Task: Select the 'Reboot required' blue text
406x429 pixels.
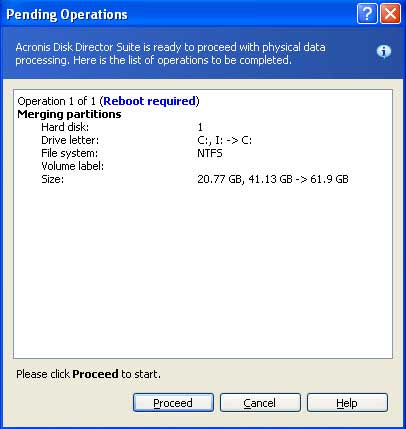Action: (x=150, y=101)
